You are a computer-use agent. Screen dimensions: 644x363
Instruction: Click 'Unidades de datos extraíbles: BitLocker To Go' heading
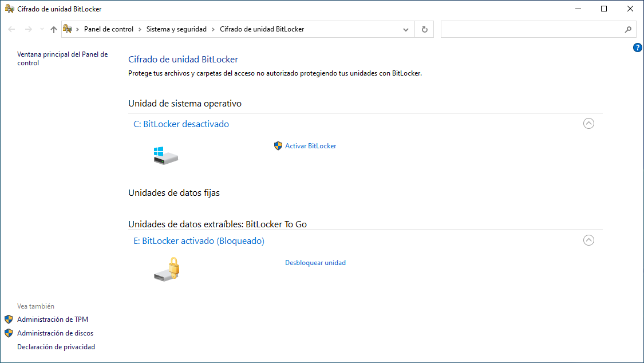pos(218,224)
